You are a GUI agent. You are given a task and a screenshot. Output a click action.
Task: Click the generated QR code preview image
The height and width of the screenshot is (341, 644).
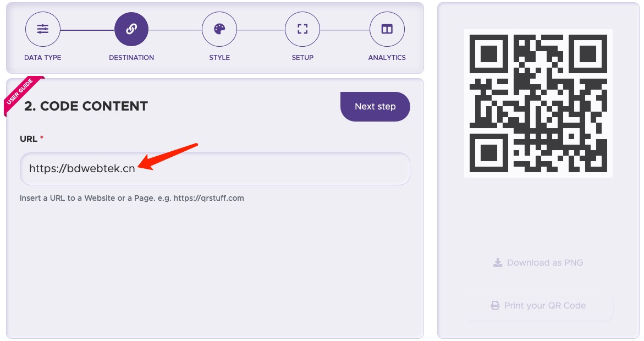[x=538, y=103]
